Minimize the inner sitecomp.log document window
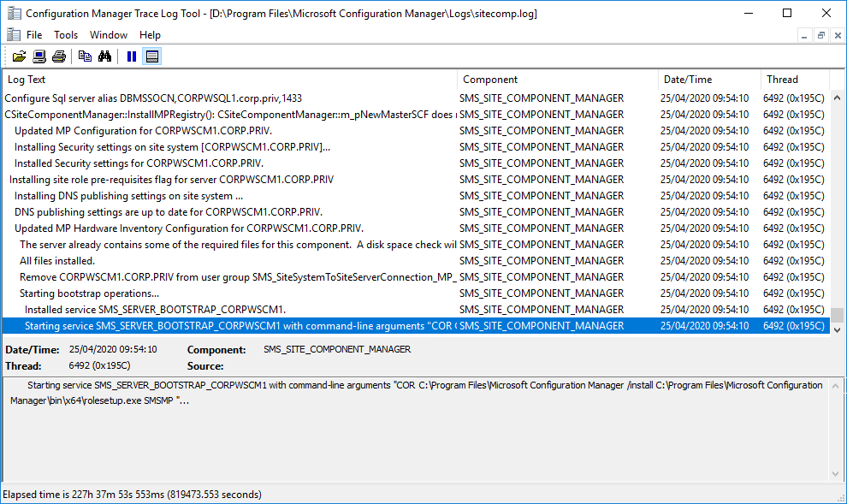Screen dimensions: 847x504 click(805, 35)
